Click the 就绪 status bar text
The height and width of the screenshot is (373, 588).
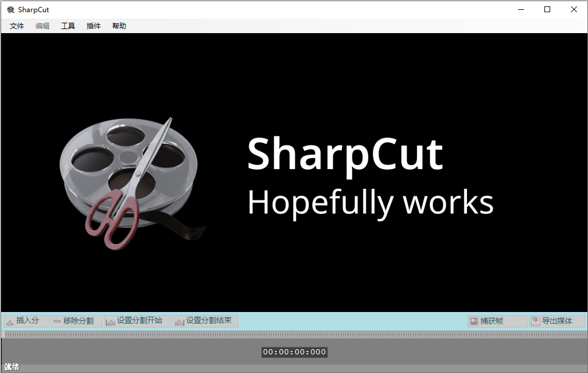[12, 368]
